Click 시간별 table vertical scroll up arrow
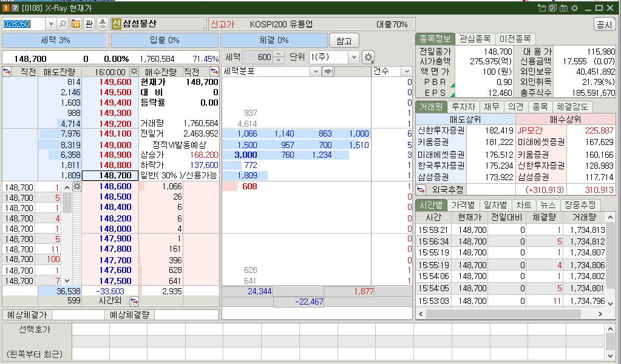Image resolution: width=621 pixels, height=364 pixels. coord(610,218)
